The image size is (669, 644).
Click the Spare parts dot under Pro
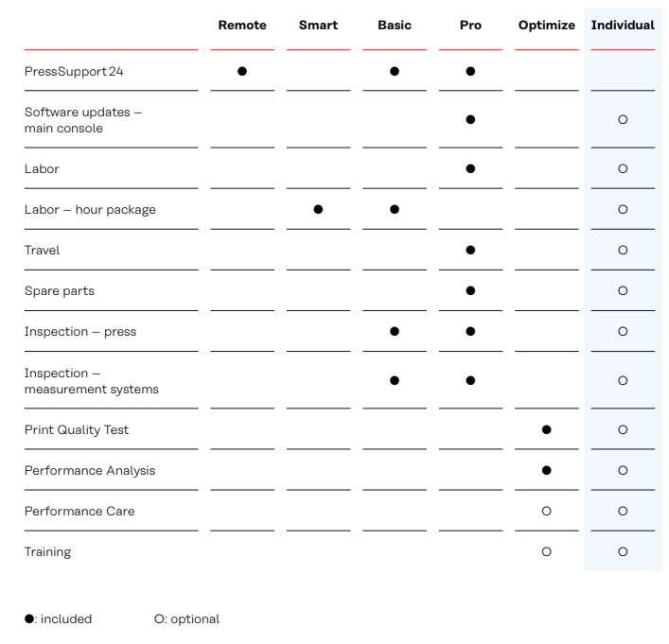click(470, 291)
